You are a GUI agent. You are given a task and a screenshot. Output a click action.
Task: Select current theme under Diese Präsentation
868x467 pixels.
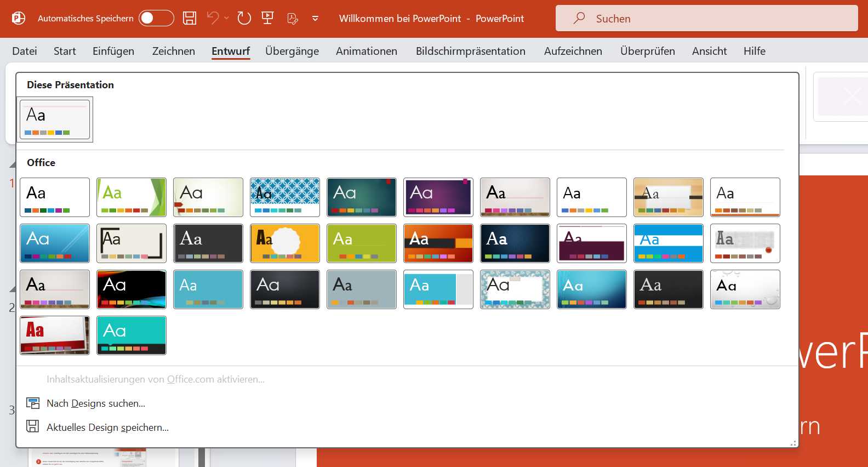tap(55, 119)
